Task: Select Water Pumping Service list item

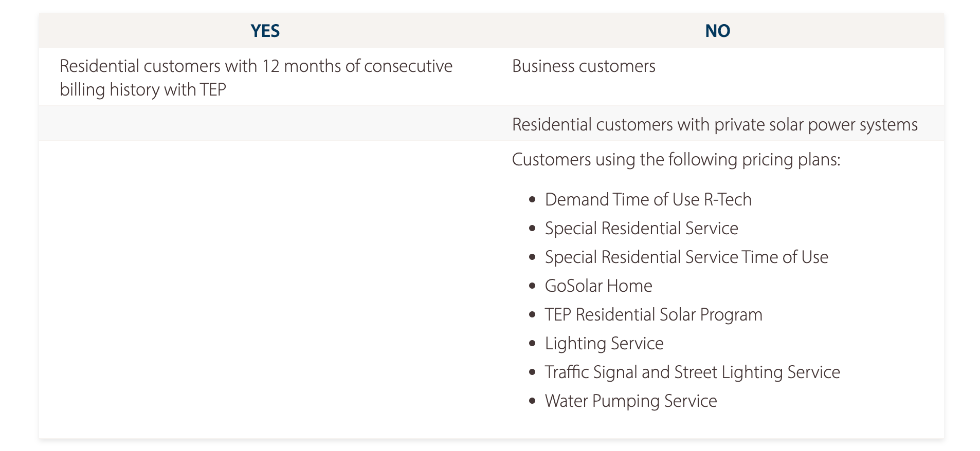Action: tap(631, 401)
